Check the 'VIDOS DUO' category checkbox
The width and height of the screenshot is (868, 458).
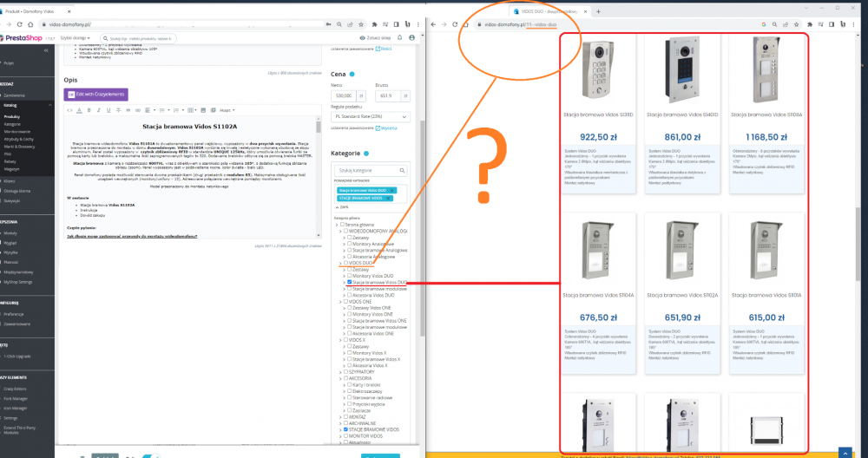pyautogui.click(x=346, y=263)
